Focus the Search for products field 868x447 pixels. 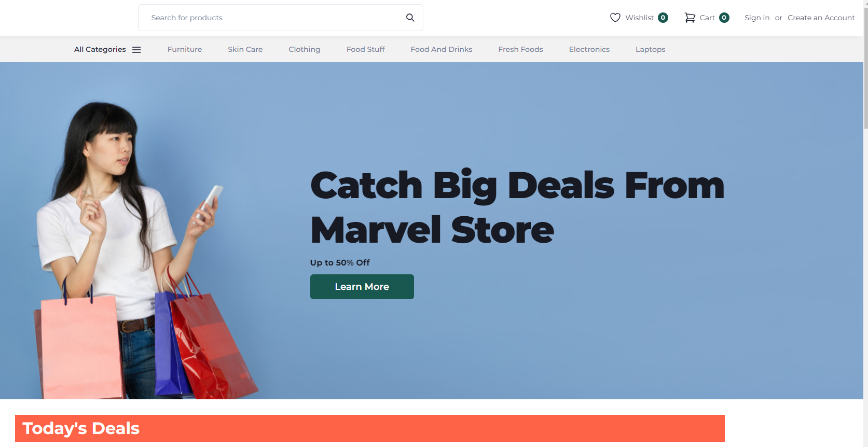point(280,18)
